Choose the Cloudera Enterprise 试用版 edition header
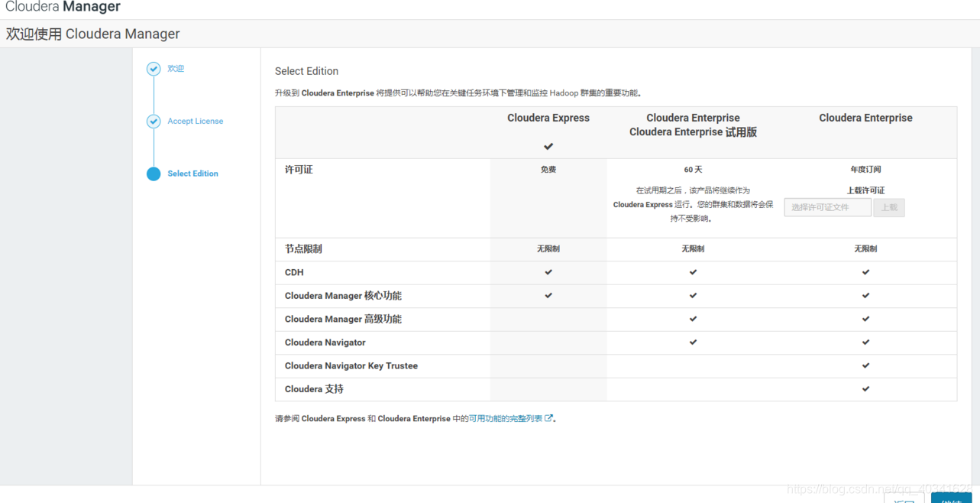The width and height of the screenshot is (980, 503). pos(693,125)
